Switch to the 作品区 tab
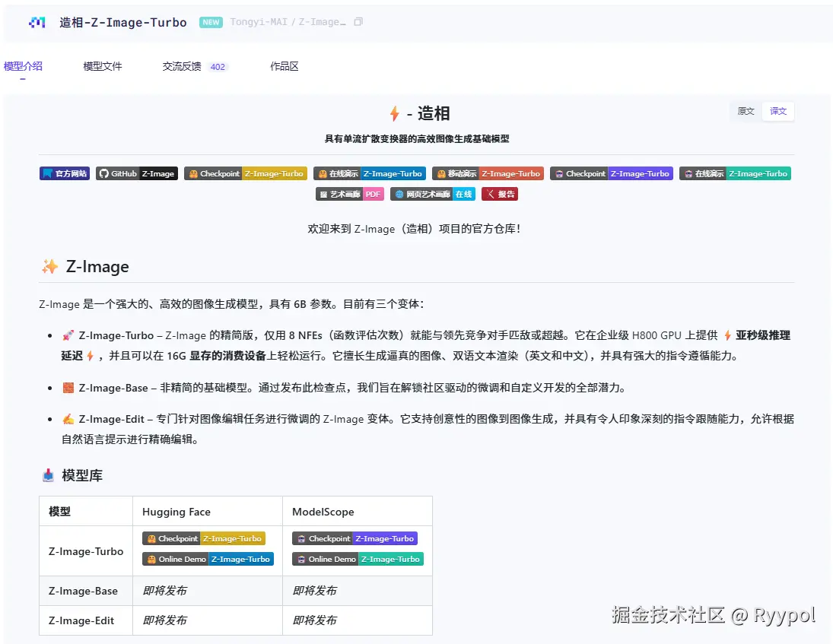The height and width of the screenshot is (644, 833). click(284, 66)
